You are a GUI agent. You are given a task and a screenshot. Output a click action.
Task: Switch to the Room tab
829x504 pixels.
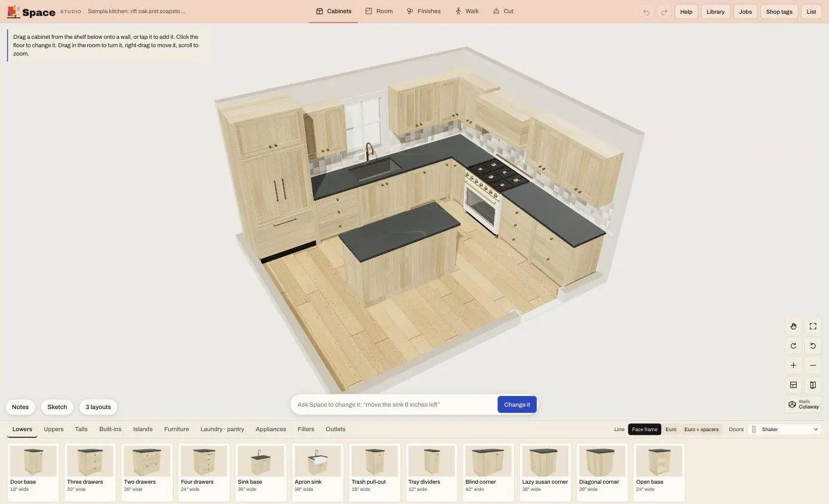[x=379, y=11]
